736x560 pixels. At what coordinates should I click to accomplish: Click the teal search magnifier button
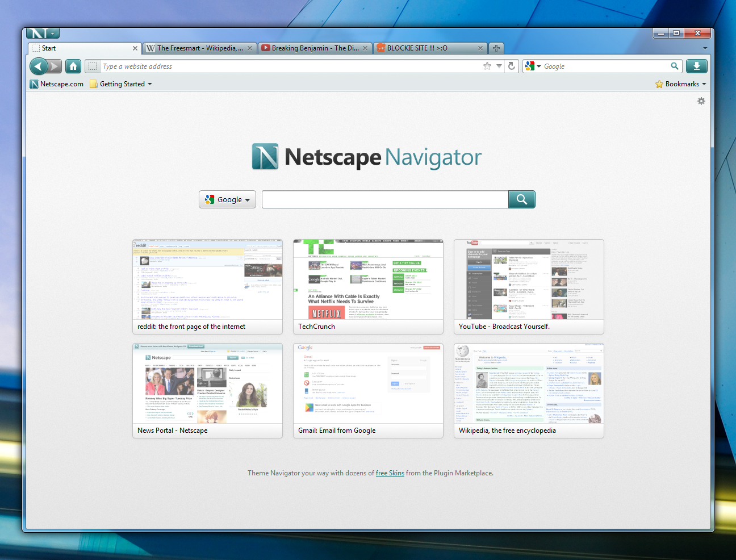(x=521, y=199)
